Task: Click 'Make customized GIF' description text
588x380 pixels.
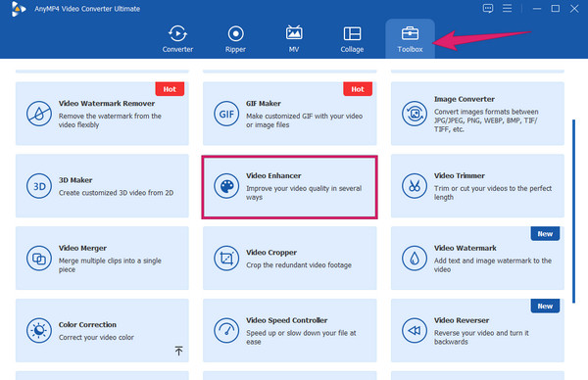Action: tap(304, 120)
